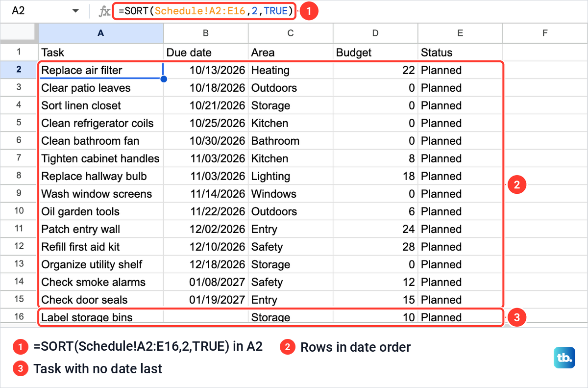The width and height of the screenshot is (588, 388).
Task: Click the 'Budget' header cell
Action: pos(375,52)
